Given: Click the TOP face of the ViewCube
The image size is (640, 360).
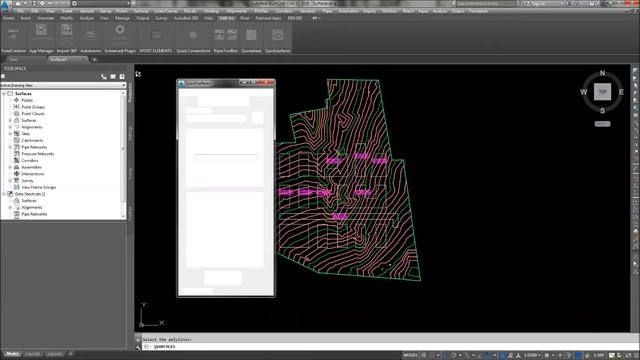Looking at the screenshot, I should (x=602, y=91).
